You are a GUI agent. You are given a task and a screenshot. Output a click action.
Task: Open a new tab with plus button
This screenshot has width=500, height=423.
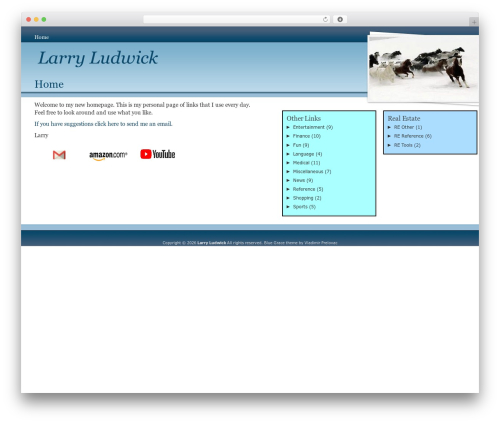click(x=474, y=22)
